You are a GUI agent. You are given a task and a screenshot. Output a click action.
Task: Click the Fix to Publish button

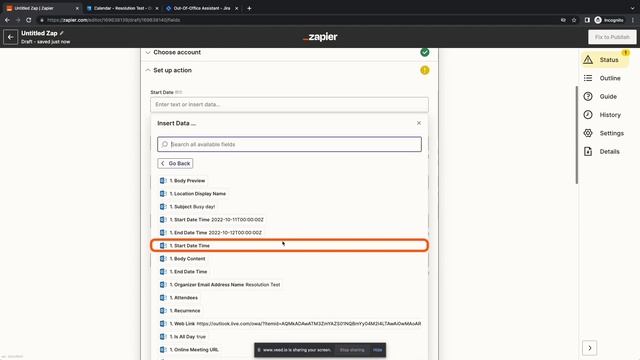(612, 37)
